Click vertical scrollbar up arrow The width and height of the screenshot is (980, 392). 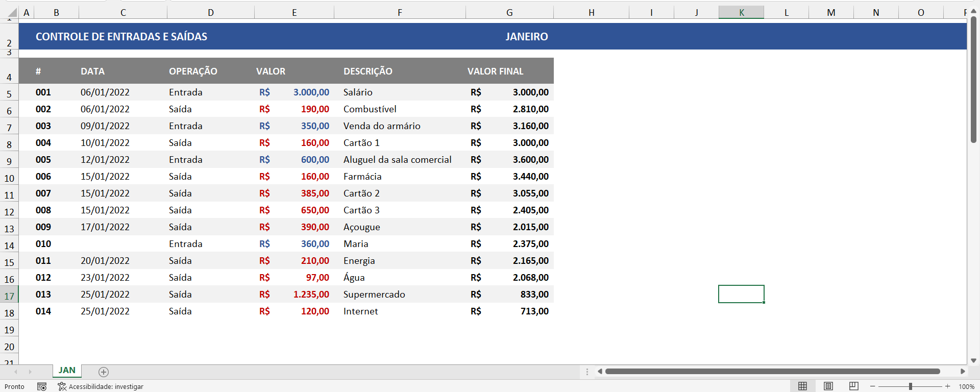(x=973, y=11)
